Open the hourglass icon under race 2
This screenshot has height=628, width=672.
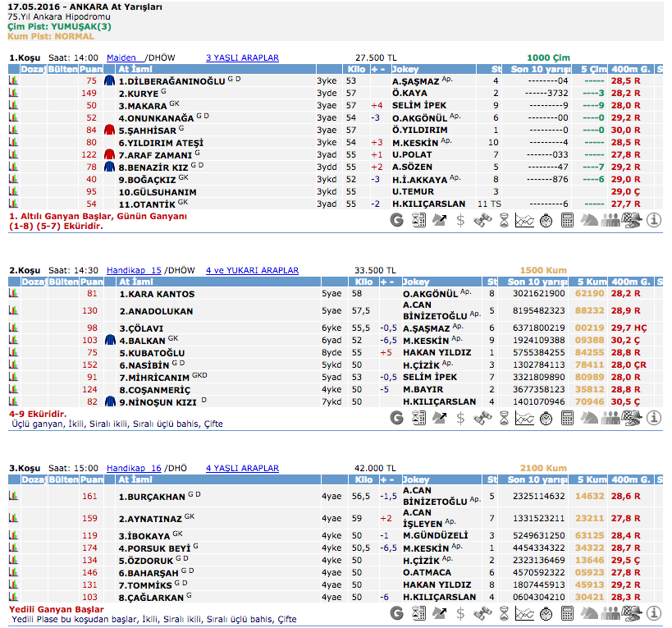pyautogui.click(x=504, y=418)
